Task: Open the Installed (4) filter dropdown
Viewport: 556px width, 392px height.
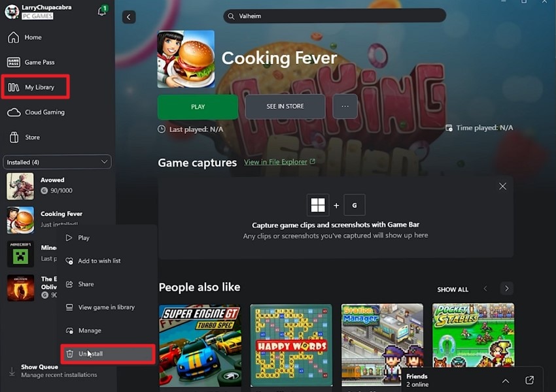Action: [x=57, y=161]
